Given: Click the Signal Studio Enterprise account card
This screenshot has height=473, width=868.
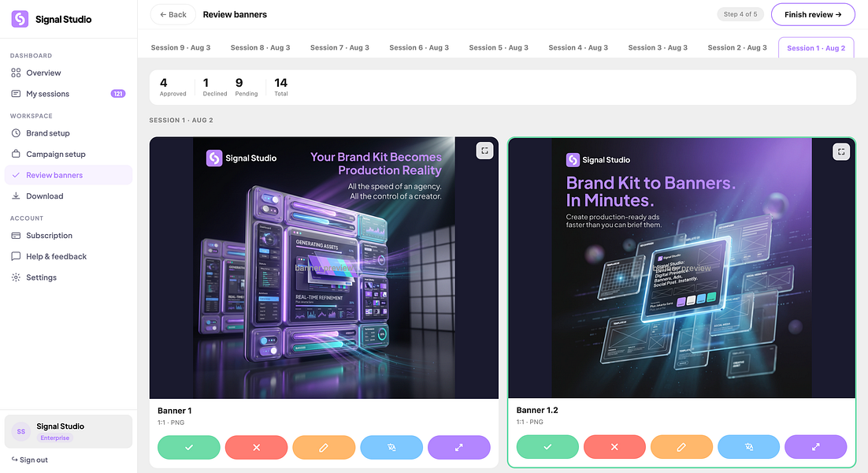Looking at the screenshot, I should click(x=68, y=431).
